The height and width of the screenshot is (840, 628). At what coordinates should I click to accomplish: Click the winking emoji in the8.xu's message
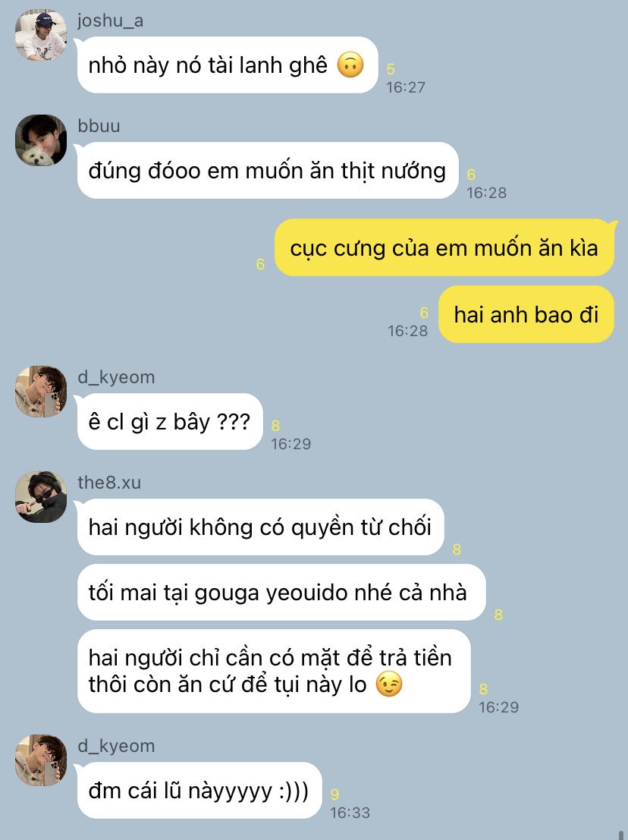[389, 684]
